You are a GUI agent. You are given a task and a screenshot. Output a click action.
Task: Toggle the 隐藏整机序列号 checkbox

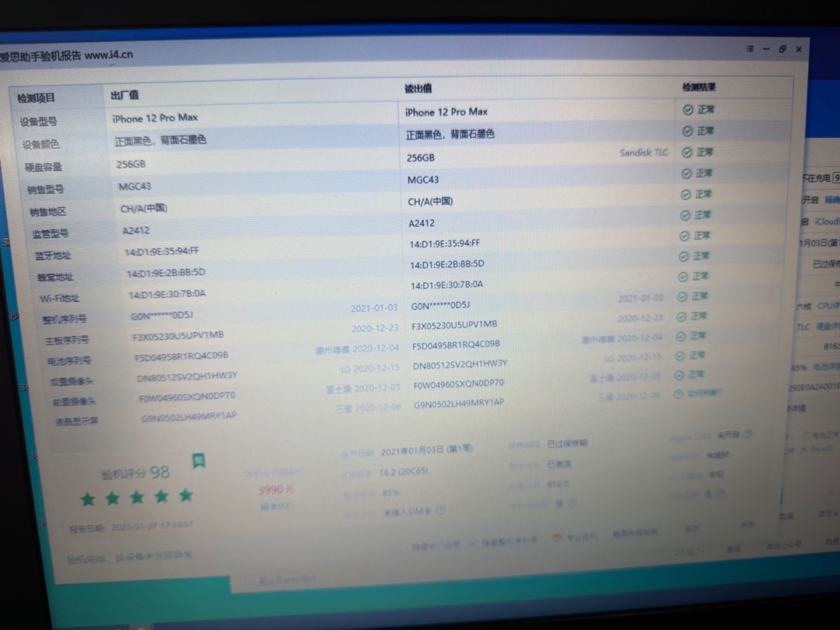pyautogui.click(x=473, y=542)
